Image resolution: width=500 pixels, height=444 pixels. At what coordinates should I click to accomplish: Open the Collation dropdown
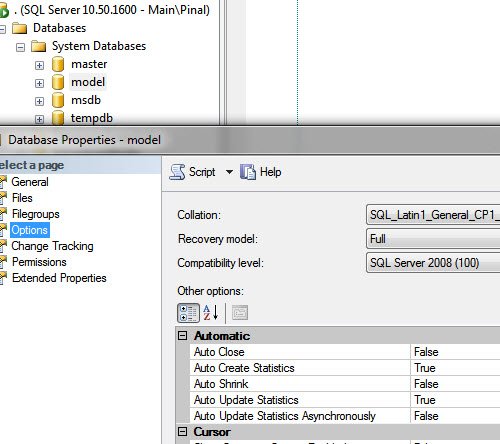pyautogui.click(x=433, y=215)
